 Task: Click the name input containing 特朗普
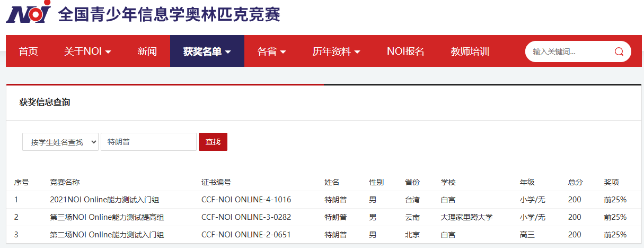(x=148, y=142)
